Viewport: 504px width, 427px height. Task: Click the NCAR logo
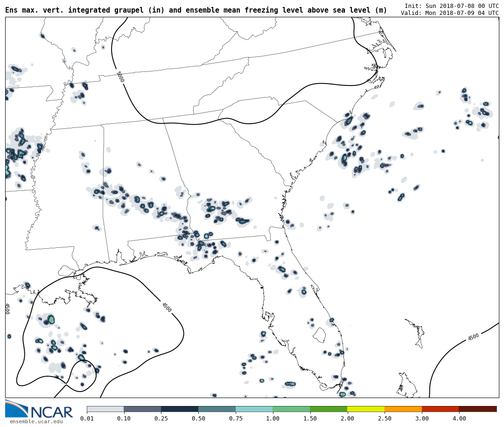[39, 410]
